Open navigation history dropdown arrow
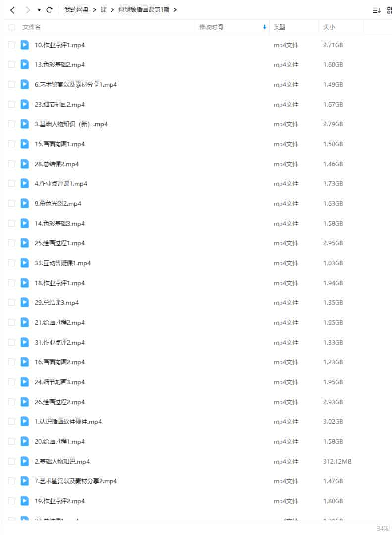Image resolution: width=392 pixels, height=535 pixels. point(39,10)
